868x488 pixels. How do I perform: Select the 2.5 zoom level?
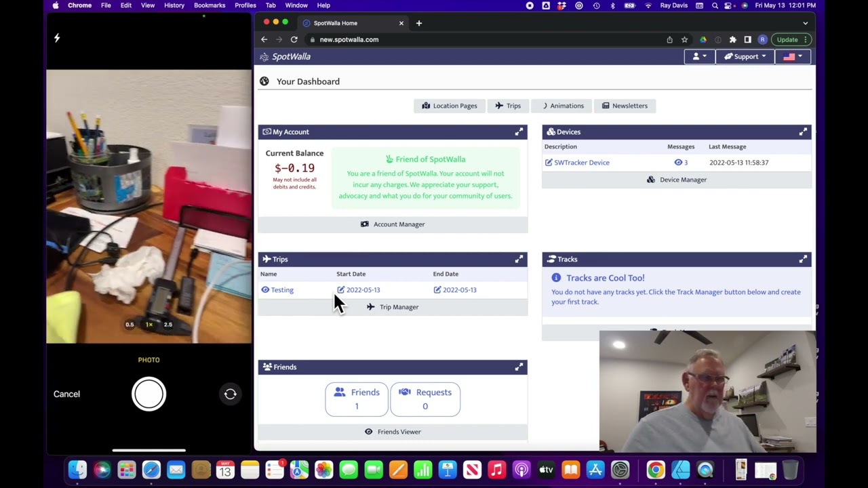pyautogui.click(x=168, y=325)
